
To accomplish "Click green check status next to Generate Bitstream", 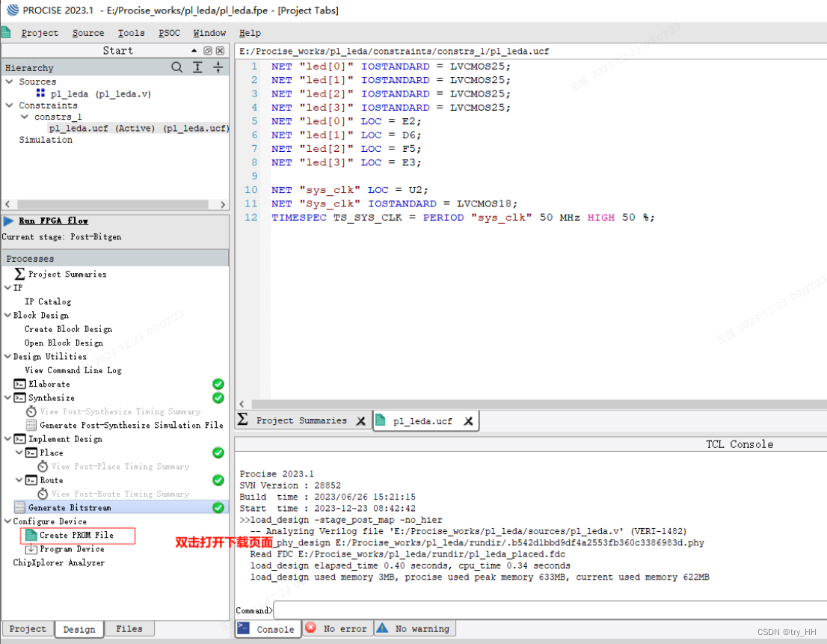I will 218,507.
